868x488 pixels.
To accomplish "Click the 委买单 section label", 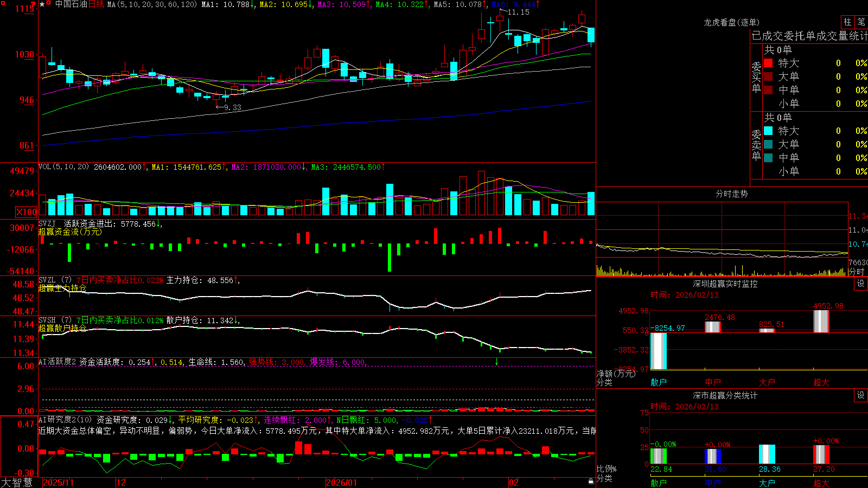I will (756, 77).
